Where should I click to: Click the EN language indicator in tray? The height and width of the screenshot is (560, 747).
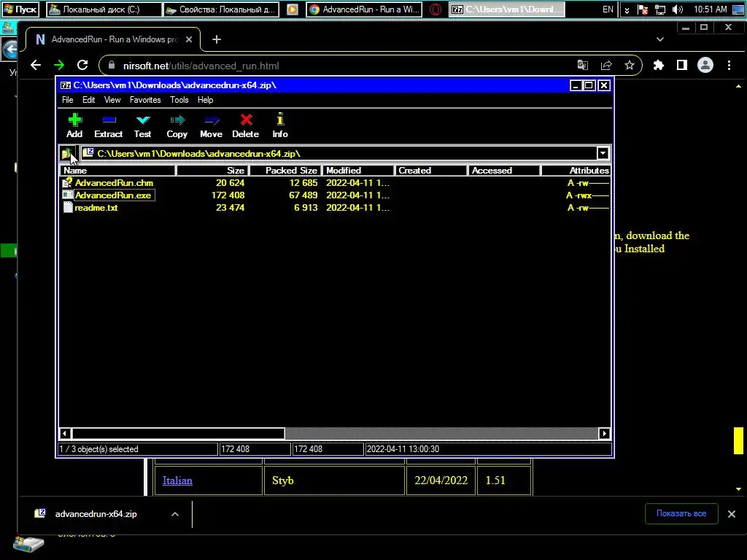tap(608, 9)
